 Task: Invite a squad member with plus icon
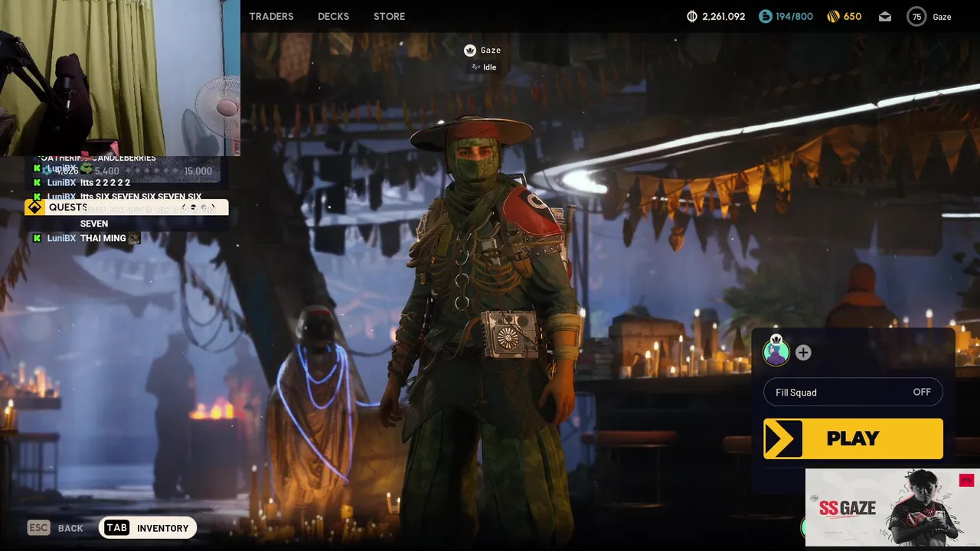(803, 353)
